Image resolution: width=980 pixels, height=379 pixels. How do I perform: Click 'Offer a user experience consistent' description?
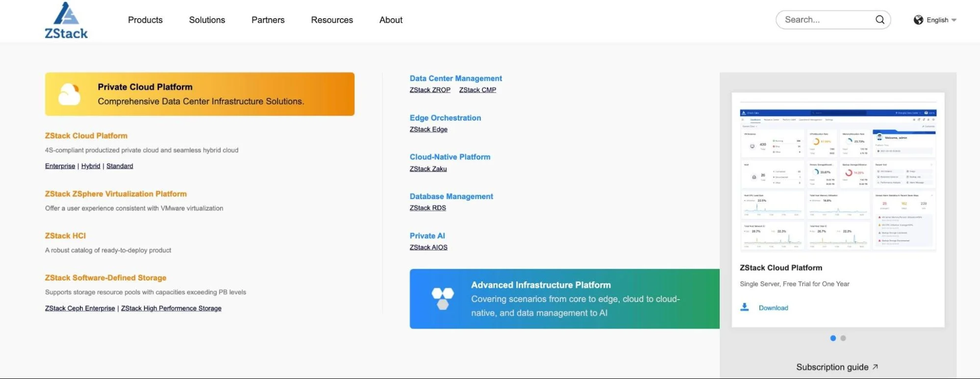click(x=134, y=208)
